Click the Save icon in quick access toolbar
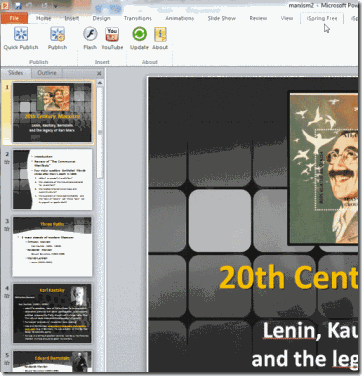362x376 pixels. 18,6
